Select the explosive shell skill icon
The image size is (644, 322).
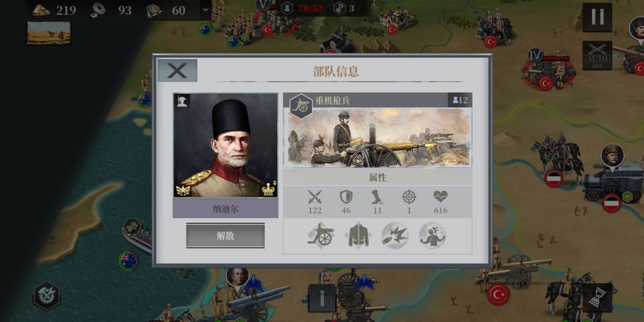pos(395,236)
